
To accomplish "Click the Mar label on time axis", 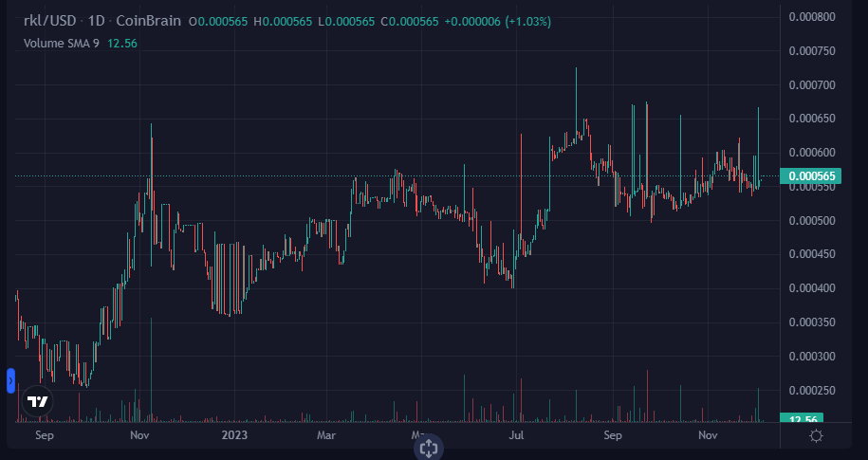I will (x=326, y=435).
